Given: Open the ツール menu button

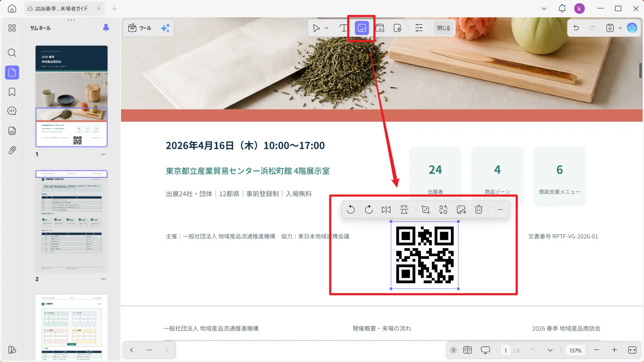Looking at the screenshot, I should pos(140,28).
